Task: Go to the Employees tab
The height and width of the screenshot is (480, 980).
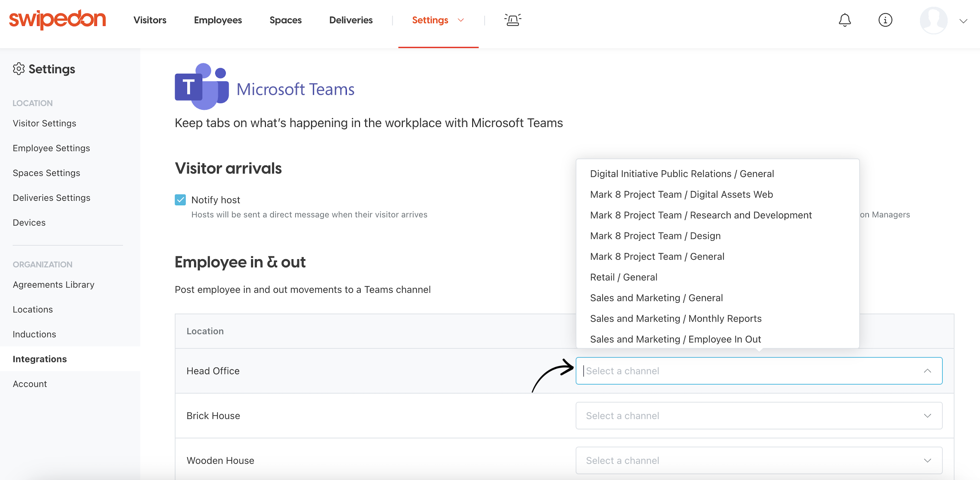Action: point(218,20)
